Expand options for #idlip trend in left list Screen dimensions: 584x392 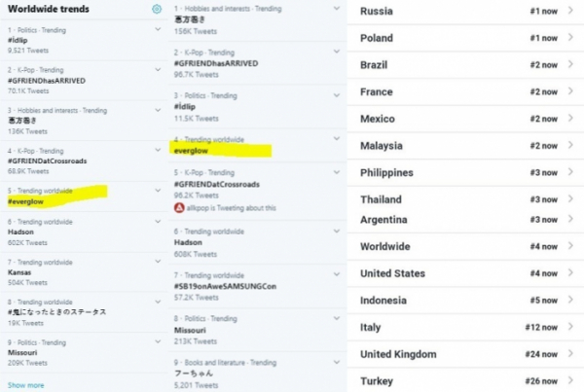click(158, 28)
